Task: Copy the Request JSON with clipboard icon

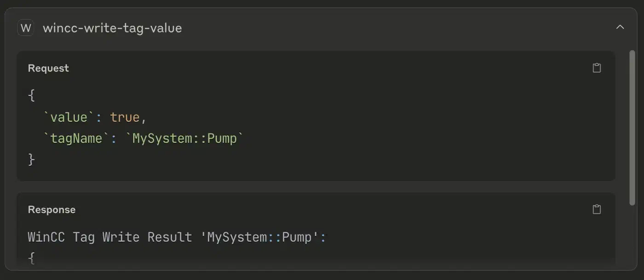Action: pos(597,68)
